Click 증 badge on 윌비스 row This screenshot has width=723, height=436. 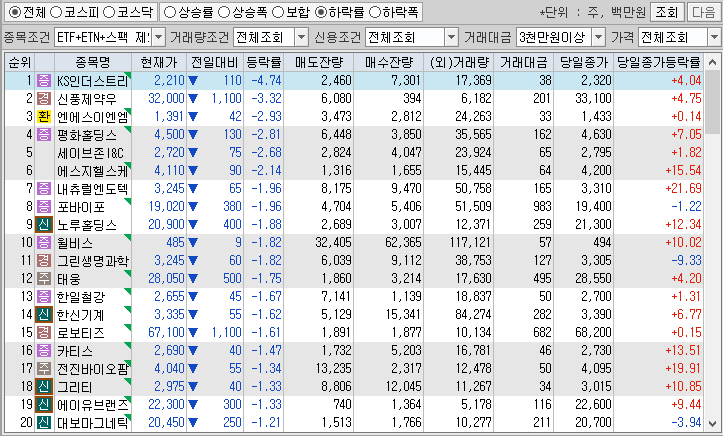point(44,242)
